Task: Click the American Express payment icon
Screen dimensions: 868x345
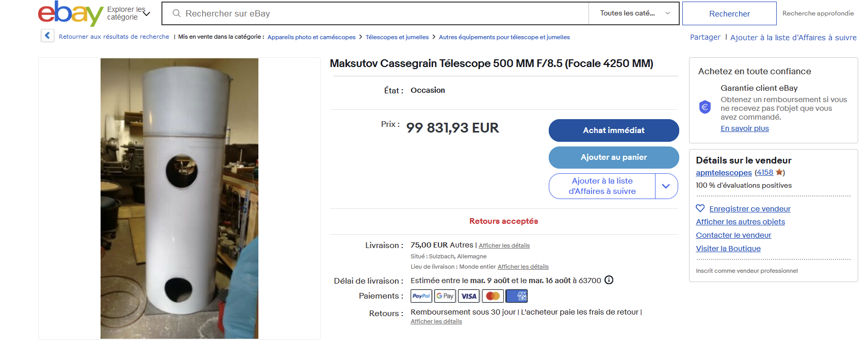Action: click(x=517, y=296)
